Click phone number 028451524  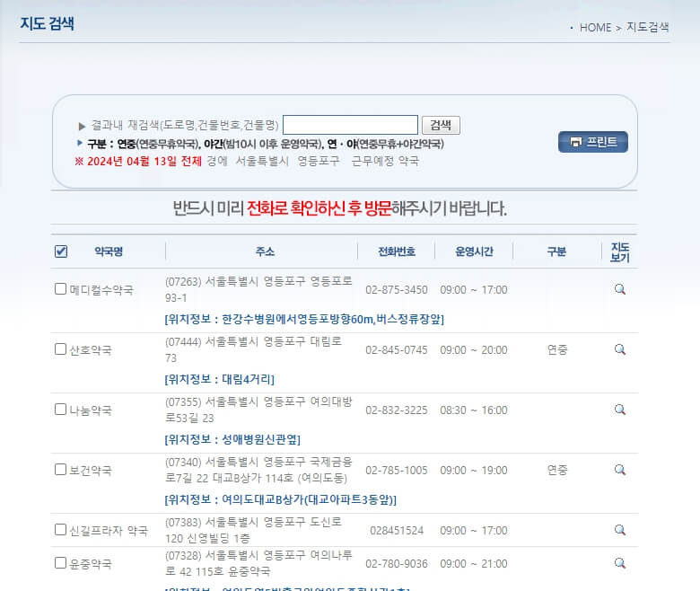tap(397, 531)
